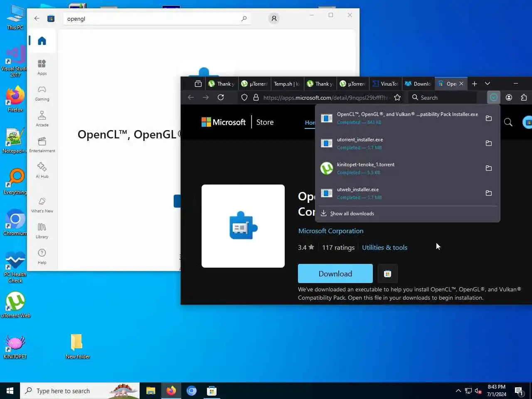Click the tracking protection shield icon
The image size is (532, 399).
pyautogui.click(x=244, y=97)
